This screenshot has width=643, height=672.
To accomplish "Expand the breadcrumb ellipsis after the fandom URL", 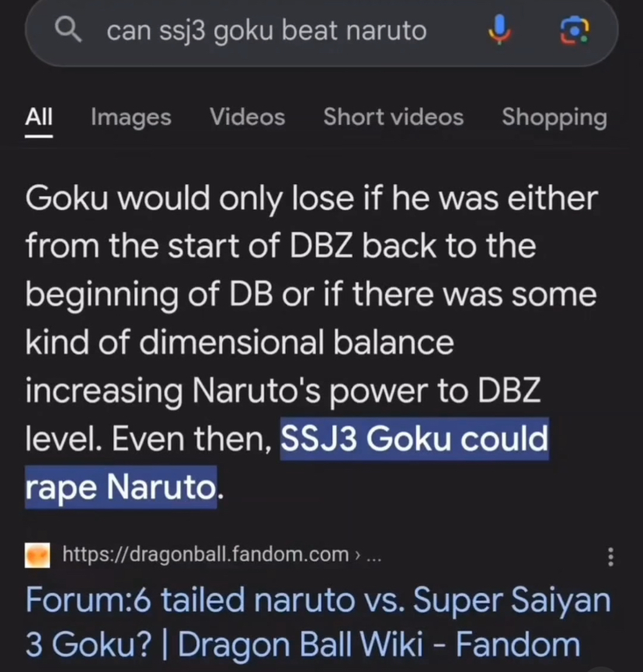I will click(x=374, y=556).
